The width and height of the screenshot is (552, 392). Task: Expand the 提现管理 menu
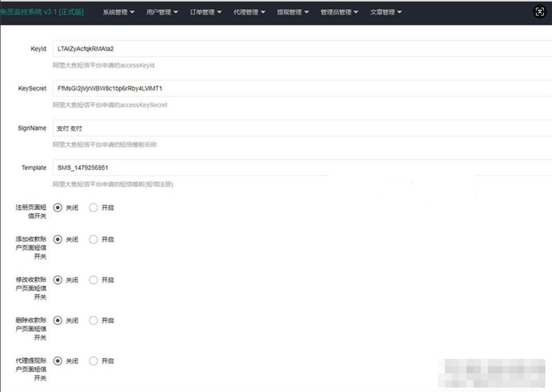(x=293, y=11)
